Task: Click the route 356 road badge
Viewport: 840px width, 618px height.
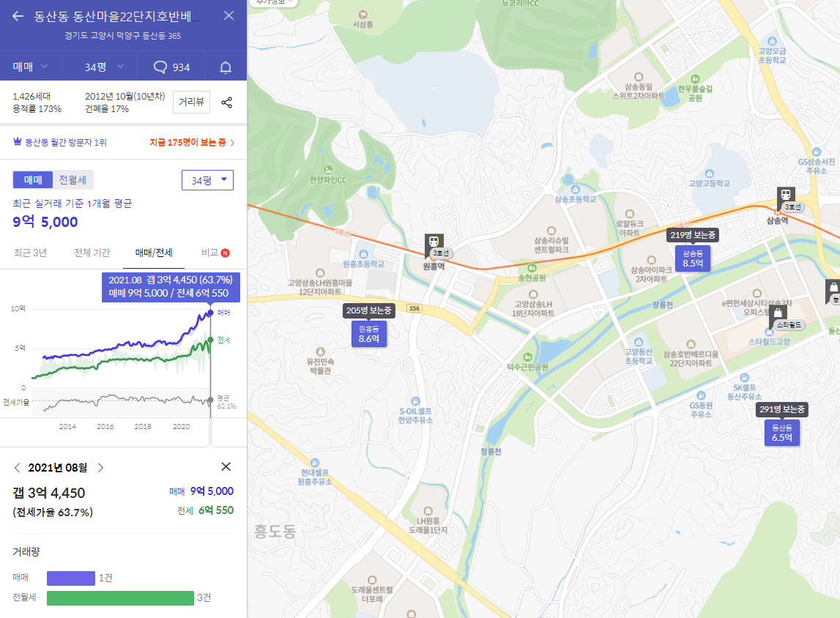Action: [414, 308]
